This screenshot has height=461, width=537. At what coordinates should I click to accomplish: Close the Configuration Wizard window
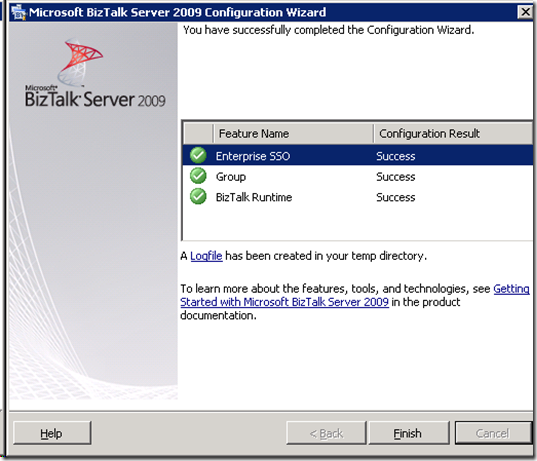(x=525, y=12)
